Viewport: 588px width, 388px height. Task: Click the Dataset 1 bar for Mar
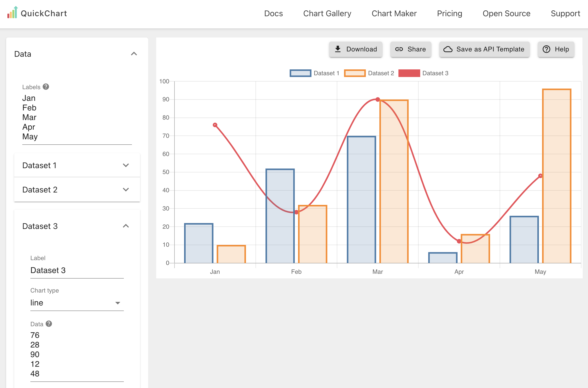coord(361,200)
